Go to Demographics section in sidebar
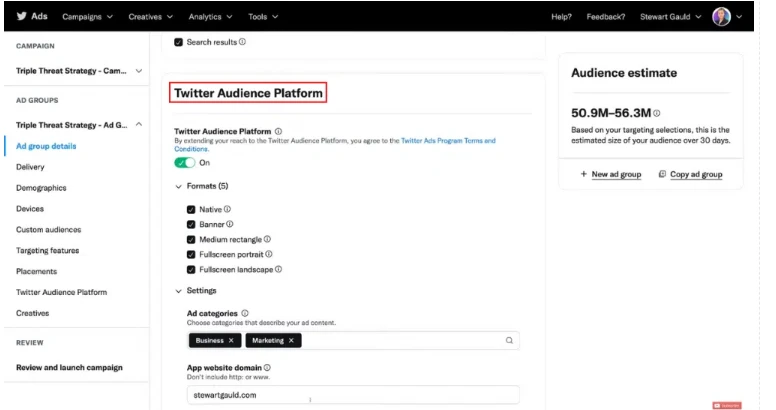The width and height of the screenshot is (776, 410). pyautogui.click(x=41, y=188)
